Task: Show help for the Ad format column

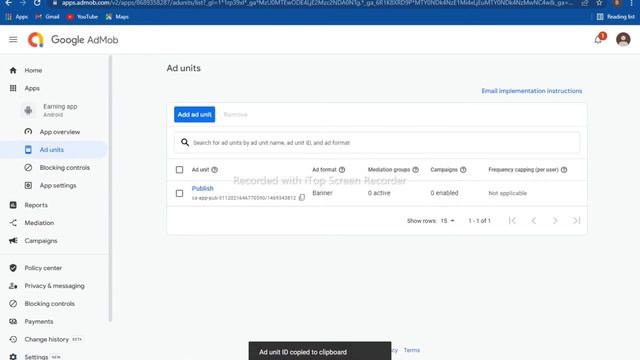Action: pos(342,170)
